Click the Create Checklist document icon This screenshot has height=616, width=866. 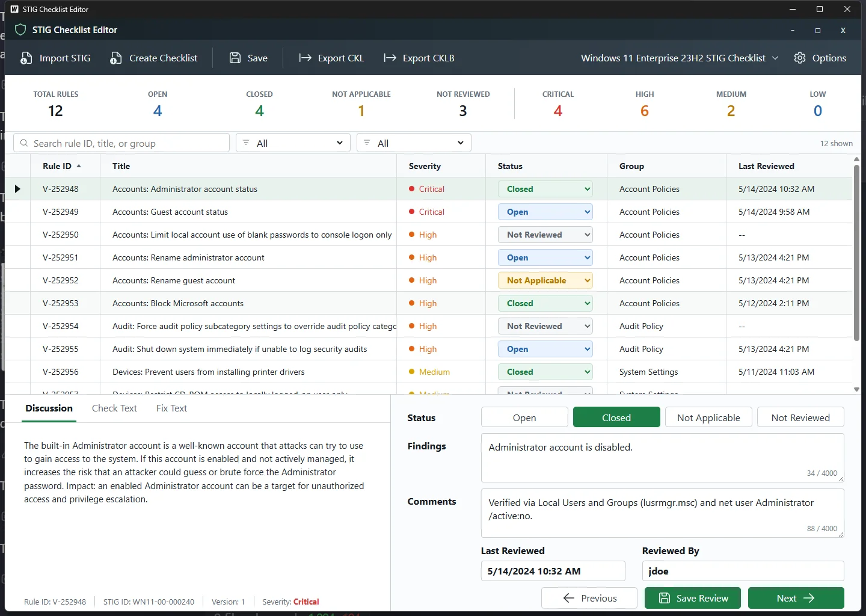[x=115, y=58]
